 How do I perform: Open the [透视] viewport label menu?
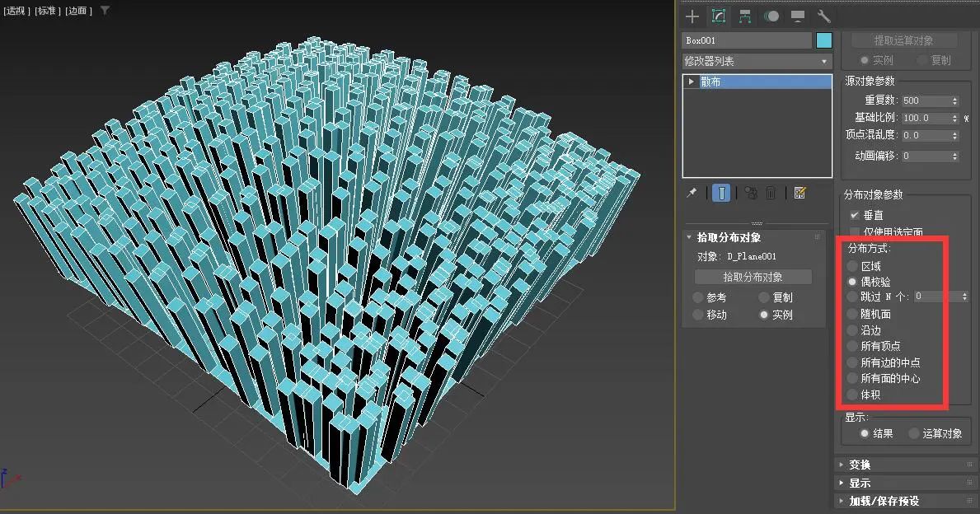coord(16,11)
